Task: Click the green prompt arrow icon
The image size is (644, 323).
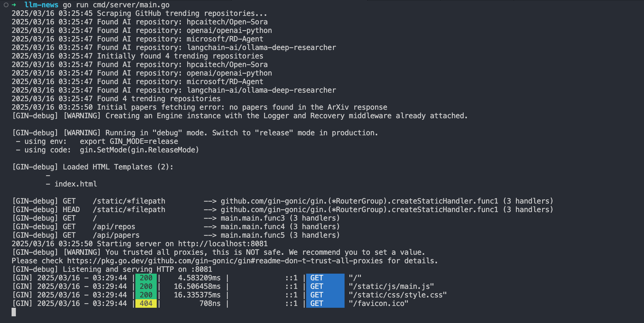Action: (14, 5)
